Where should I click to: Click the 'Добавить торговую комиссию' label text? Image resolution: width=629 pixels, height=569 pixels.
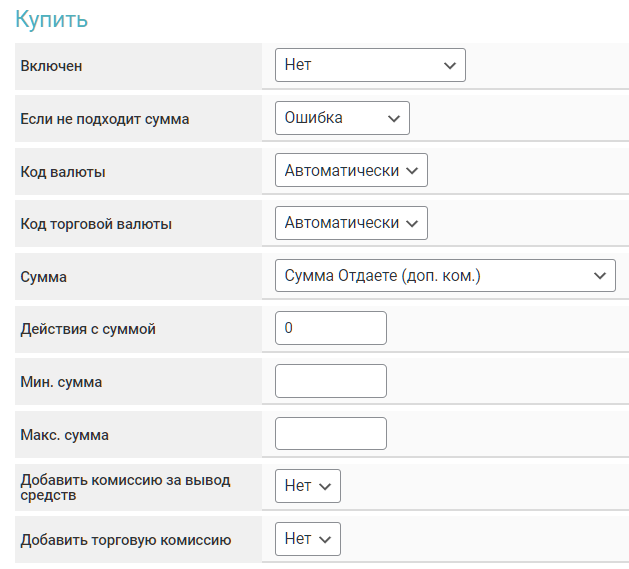(x=126, y=540)
